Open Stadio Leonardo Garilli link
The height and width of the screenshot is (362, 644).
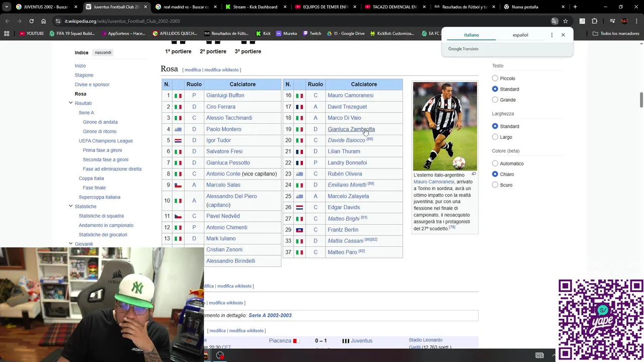[x=426, y=343]
